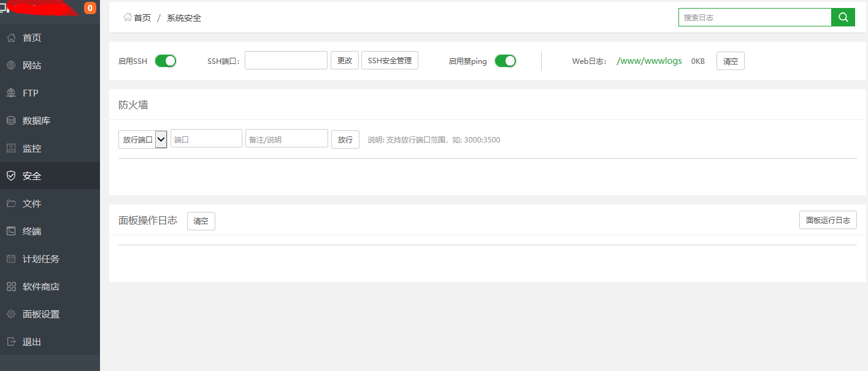Click the calendar icon for 计划任务
This screenshot has height=371, width=868.
click(x=11, y=259)
